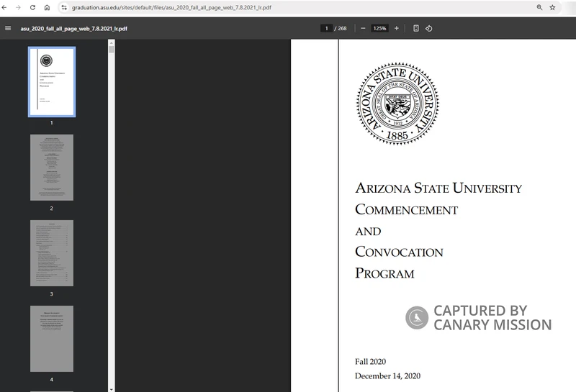
Task: Click the sidebar scroll up arrow
Action: point(112,42)
